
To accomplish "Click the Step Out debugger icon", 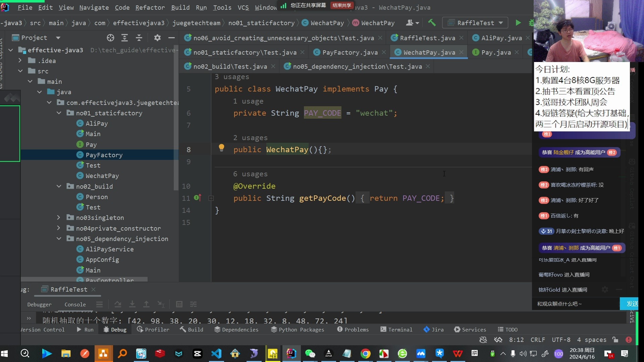I will [x=146, y=304].
